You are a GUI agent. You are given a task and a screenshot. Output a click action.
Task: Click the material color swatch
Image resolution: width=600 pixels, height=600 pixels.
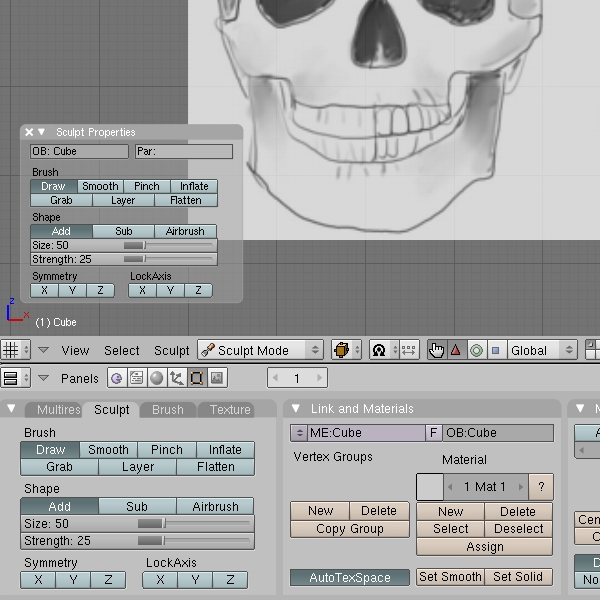pyautogui.click(x=430, y=487)
